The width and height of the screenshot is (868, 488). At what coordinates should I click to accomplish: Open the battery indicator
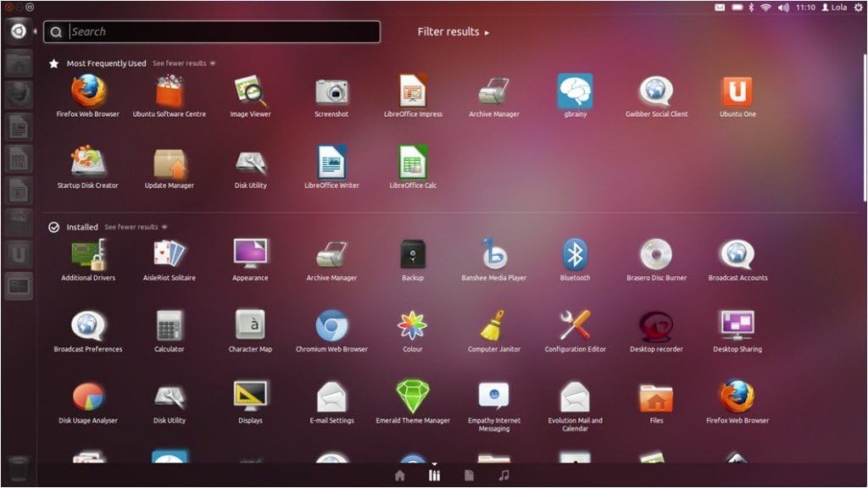coord(737,7)
